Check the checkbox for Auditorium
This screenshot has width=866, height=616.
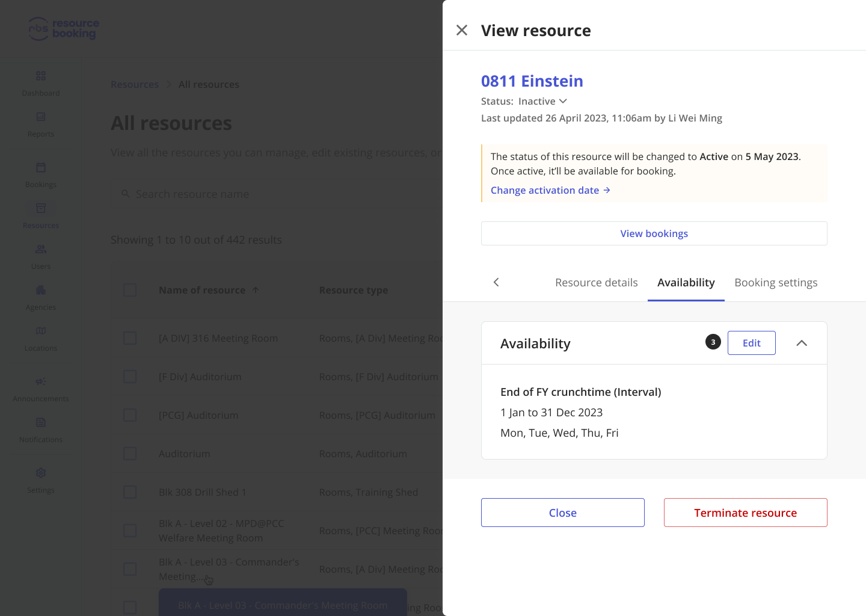coord(130,454)
